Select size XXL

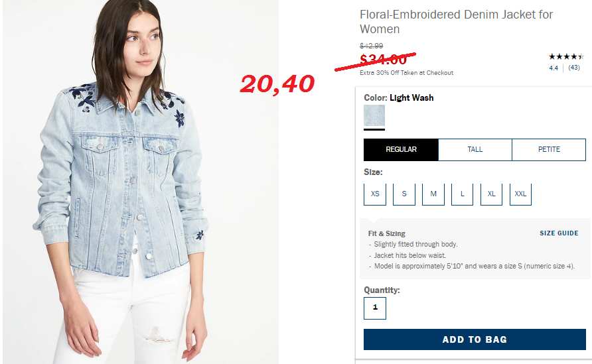[520, 194]
